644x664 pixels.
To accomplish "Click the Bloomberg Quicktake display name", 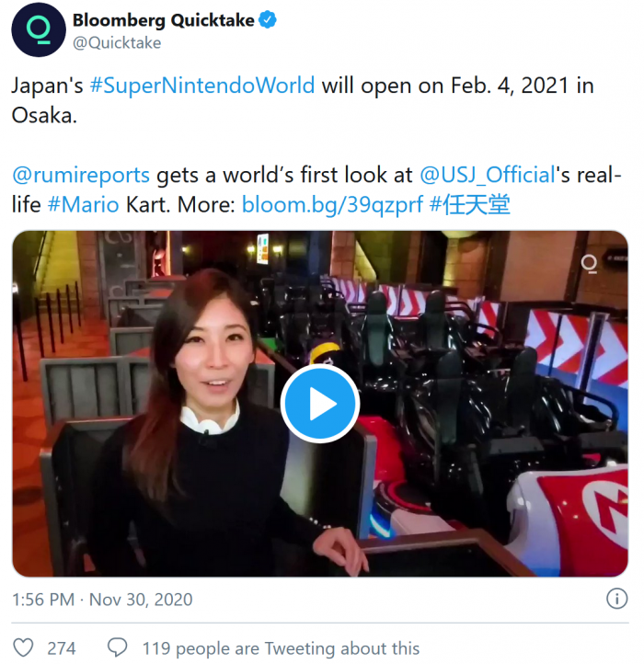I will click(x=163, y=20).
